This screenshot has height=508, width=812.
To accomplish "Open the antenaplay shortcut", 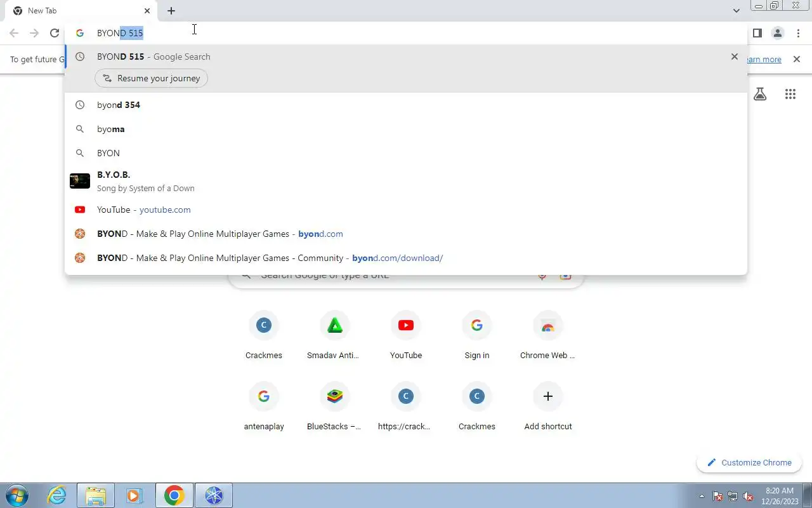I will click(264, 408).
